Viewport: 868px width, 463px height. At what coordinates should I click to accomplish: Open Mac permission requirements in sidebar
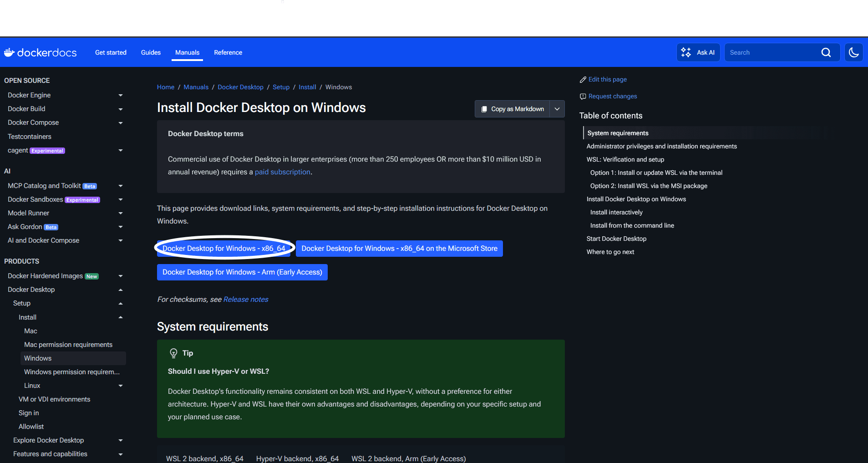68,345
